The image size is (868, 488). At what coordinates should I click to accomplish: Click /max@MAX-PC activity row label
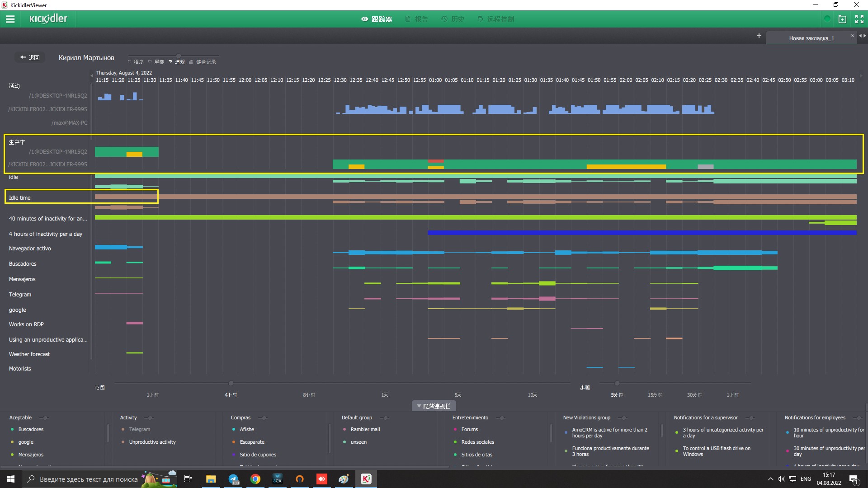(x=69, y=123)
